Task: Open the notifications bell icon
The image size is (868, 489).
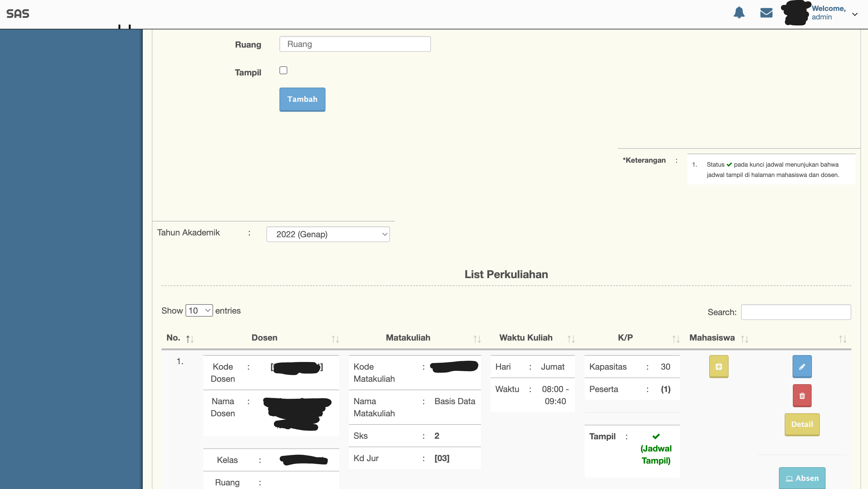Action: 739,13
